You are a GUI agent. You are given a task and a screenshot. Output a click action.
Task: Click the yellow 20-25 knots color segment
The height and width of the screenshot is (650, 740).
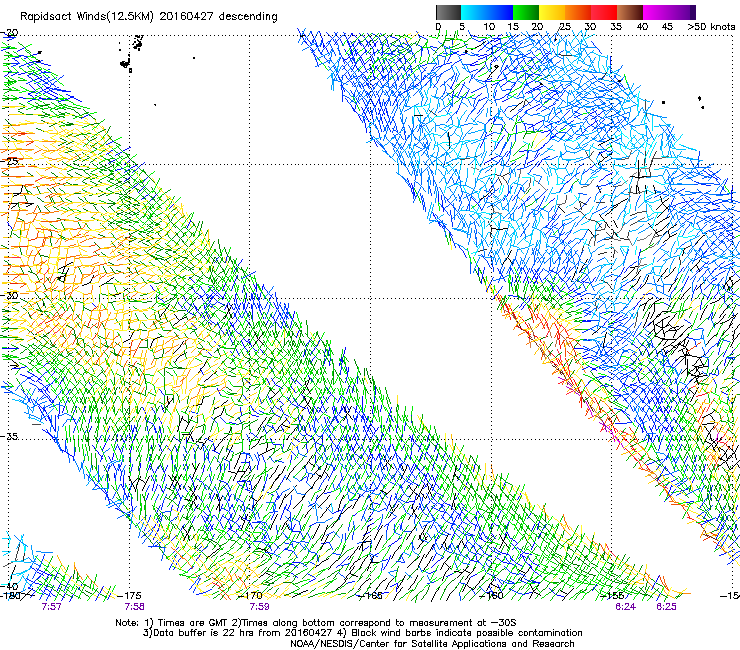coord(552,12)
